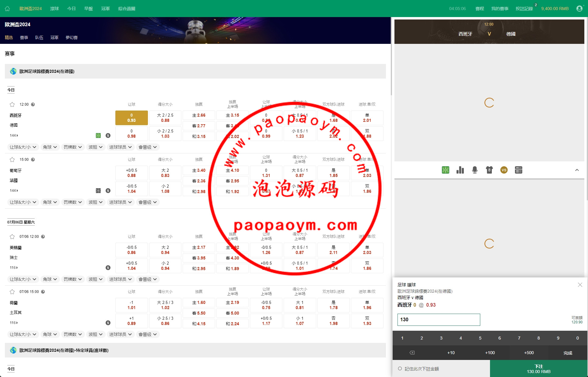
Task: Select Germany handicap 0 at 0.98
Action: point(131,134)
